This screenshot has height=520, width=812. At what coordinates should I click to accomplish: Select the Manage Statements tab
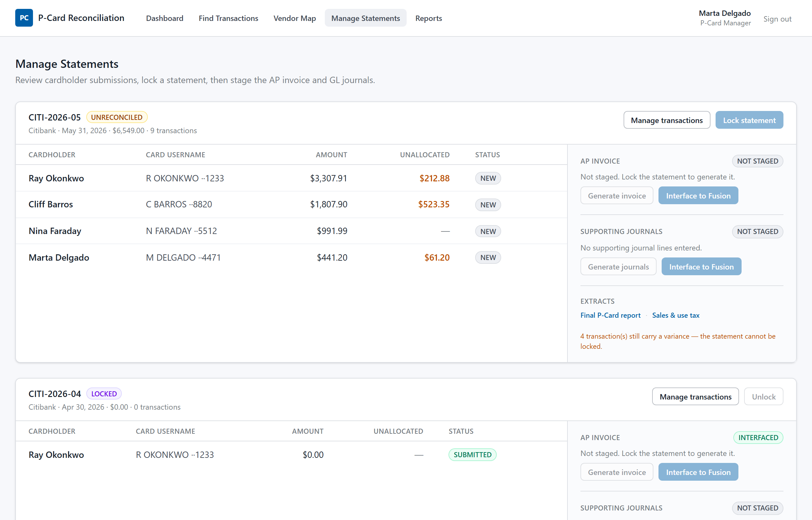pos(365,18)
